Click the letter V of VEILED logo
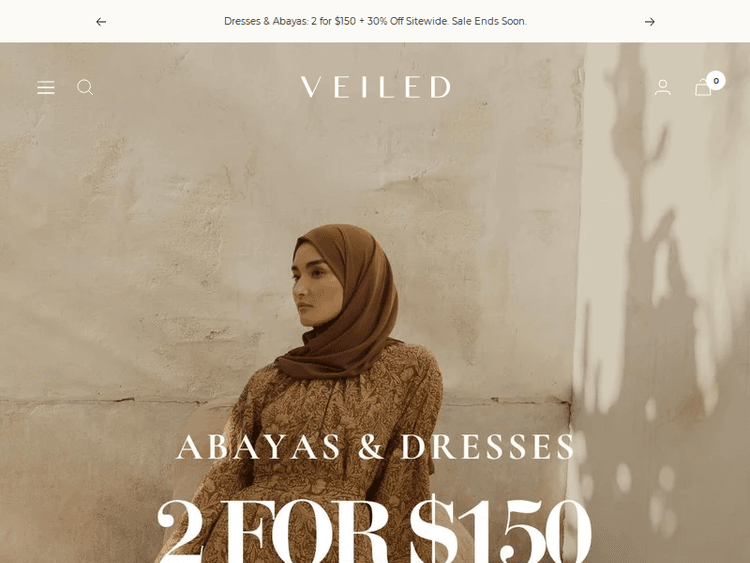Image resolution: width=750 pixels, height=563 pixels. click(311, 87)
